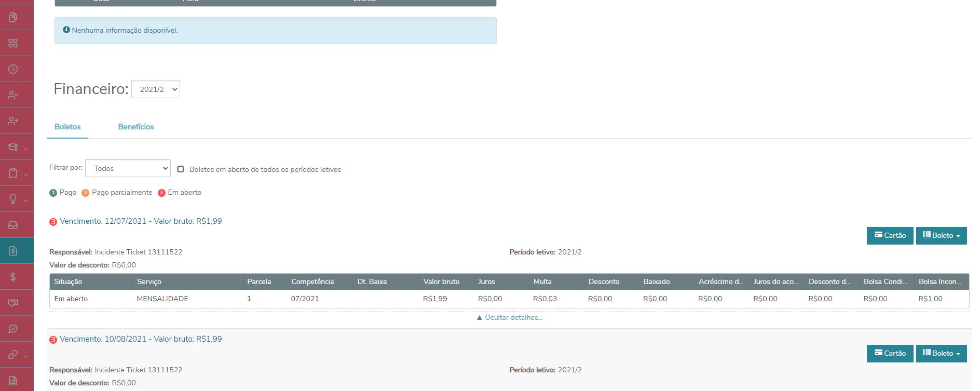Click Nenhuma informação disponível message text

click(x=125, y=30)
